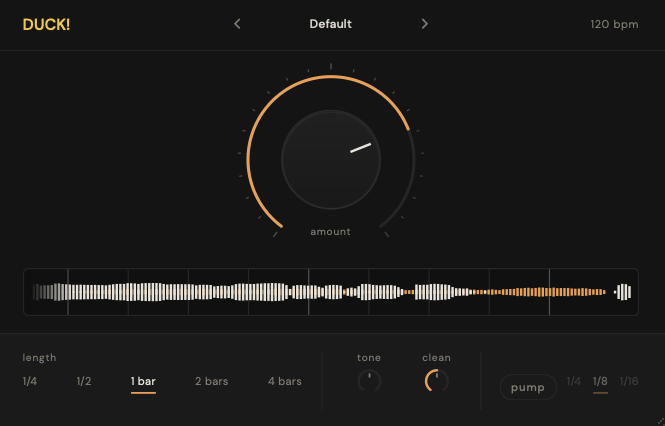
Task: Click the length label
Action: pyautogui.click(x=39, y=358)
